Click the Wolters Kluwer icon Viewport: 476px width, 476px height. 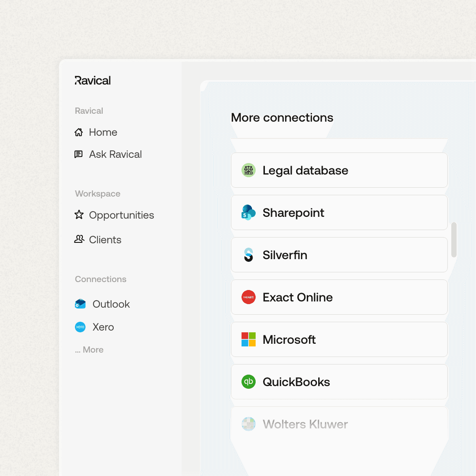click(x=248, y=424)
